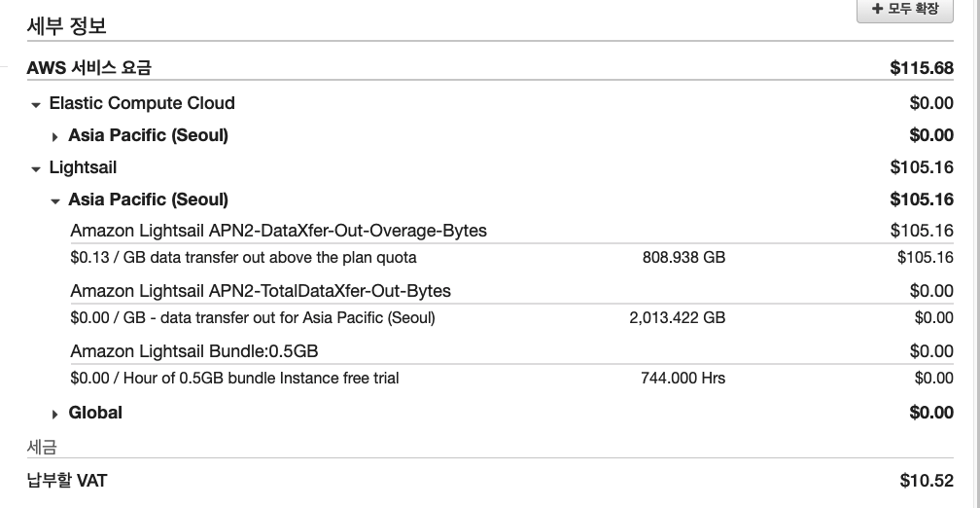This screenshot has width=980, height=508.
Task: Select the Lightsail service label
Action: point(83,167)
